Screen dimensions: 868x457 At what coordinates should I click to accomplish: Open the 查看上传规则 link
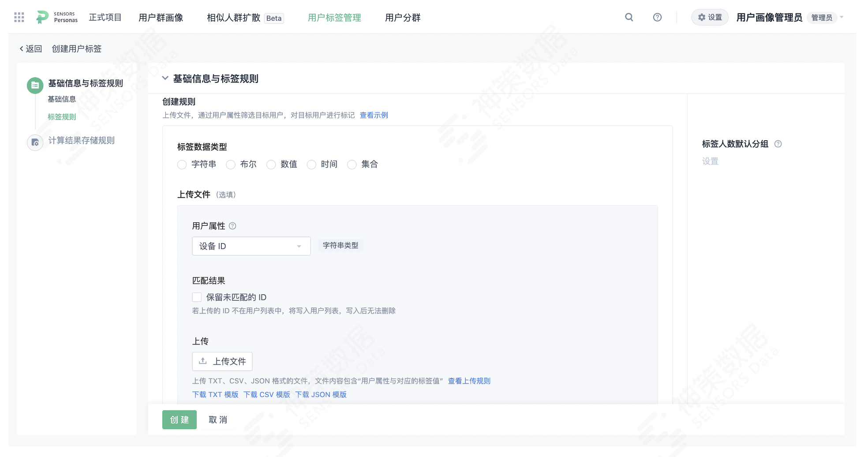pyautogui.click(x=469, y=381)
